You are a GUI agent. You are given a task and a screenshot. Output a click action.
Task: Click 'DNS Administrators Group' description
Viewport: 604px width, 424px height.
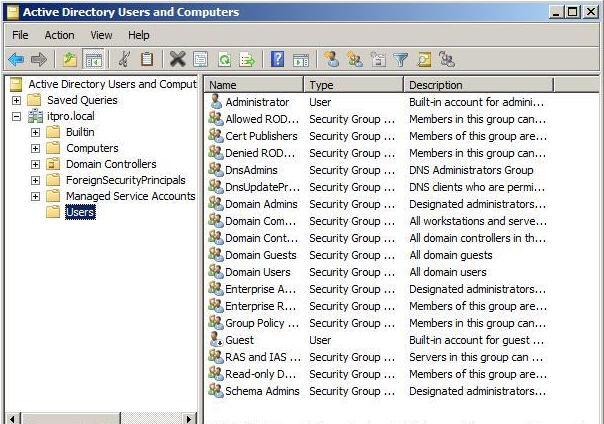pos(471,170)
